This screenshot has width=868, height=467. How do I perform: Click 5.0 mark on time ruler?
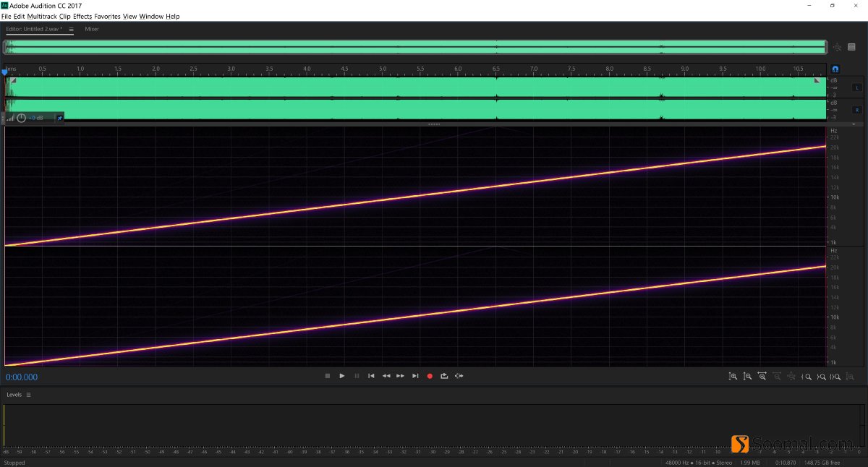point(383,69)
